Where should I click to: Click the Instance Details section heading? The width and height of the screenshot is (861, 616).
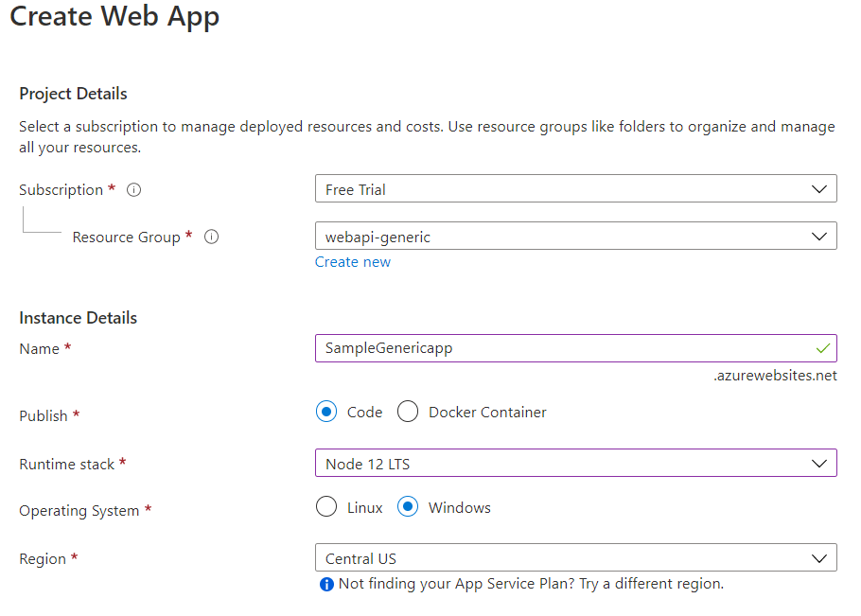pyautogui.click(x=78, y=318)
